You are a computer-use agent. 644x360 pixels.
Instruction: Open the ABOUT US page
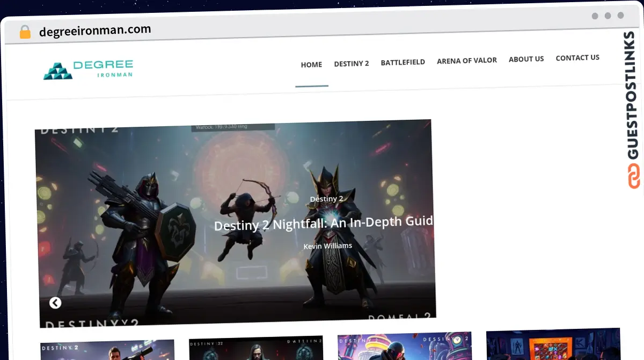[526, 59]
